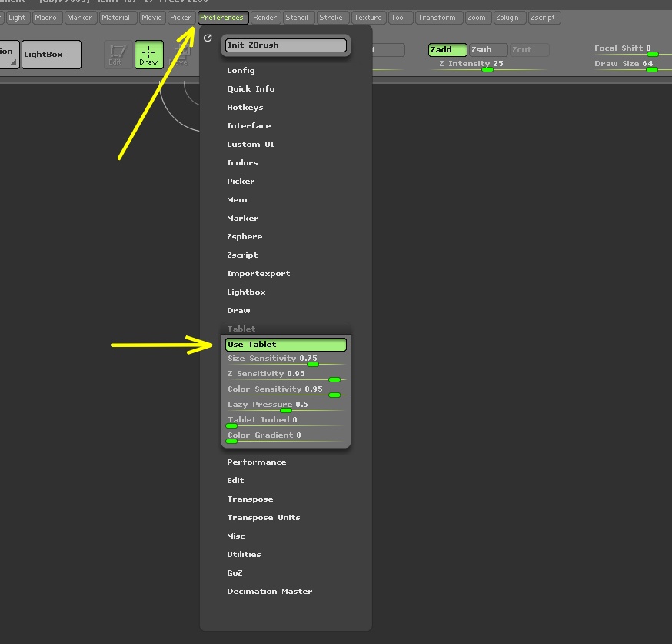Screen dimensions: 672x644
Task: Expand the Interface section
Action: pyautogui.click(x=249, y=125)
